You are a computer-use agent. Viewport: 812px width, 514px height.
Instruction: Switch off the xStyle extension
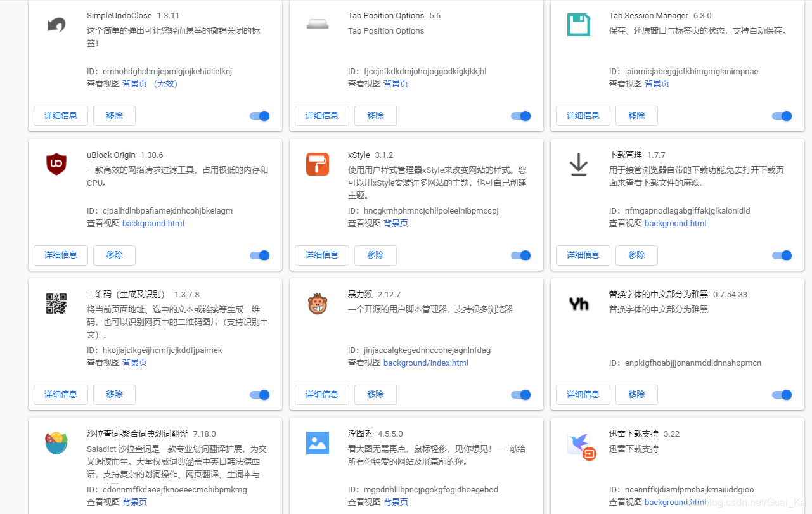[521, 255]
